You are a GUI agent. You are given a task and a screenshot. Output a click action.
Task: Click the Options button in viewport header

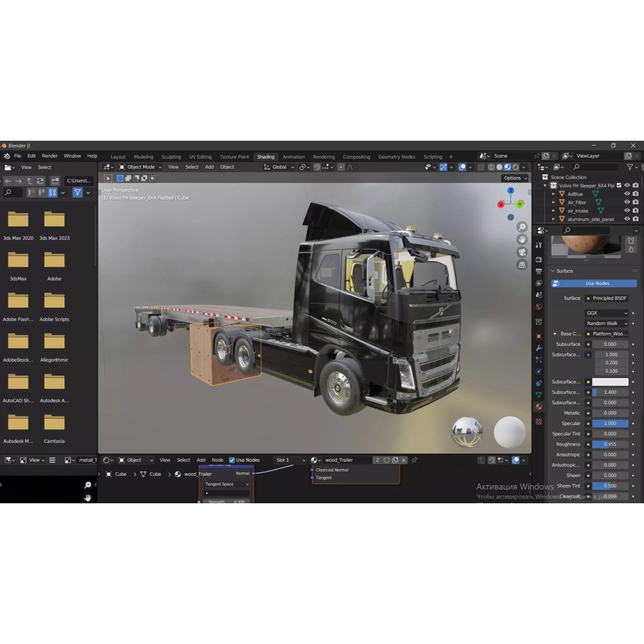[513, 178]
